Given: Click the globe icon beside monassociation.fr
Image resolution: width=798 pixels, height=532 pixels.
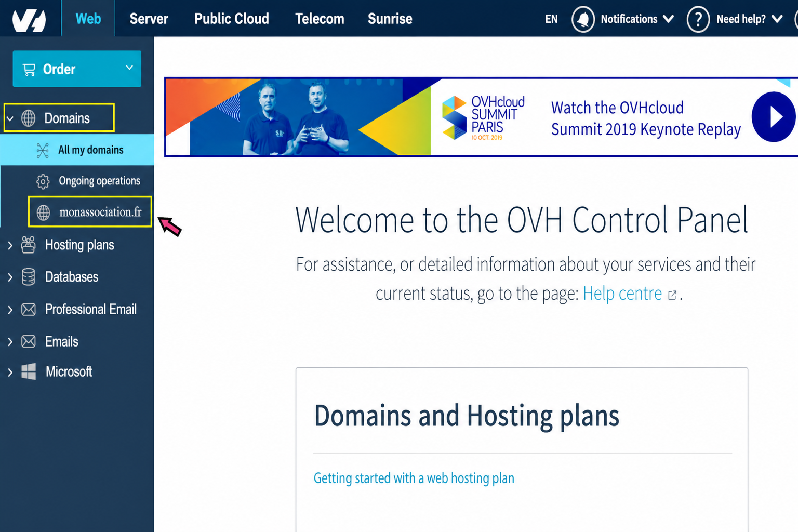Looking at the screenshot, I should [44, 212].
